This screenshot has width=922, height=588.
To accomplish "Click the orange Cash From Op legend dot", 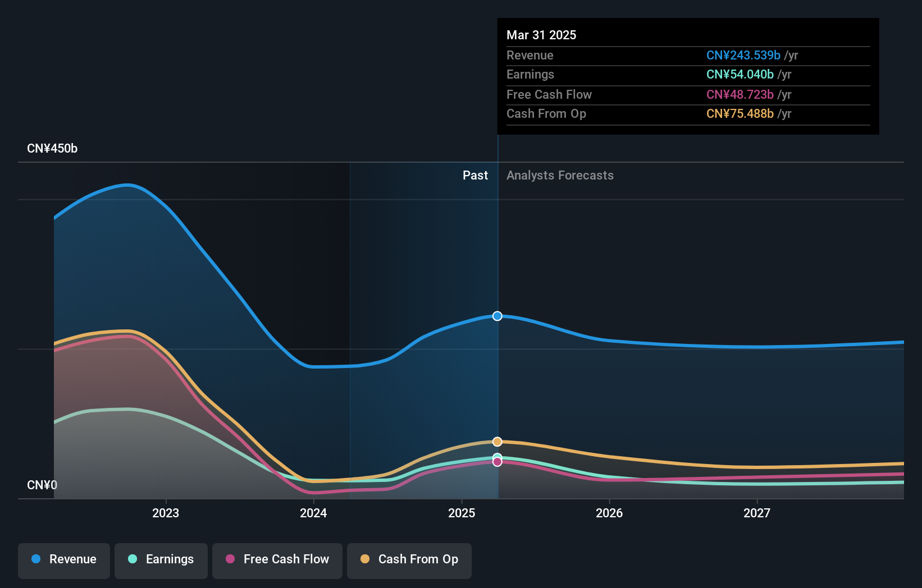I will (365, 559).
